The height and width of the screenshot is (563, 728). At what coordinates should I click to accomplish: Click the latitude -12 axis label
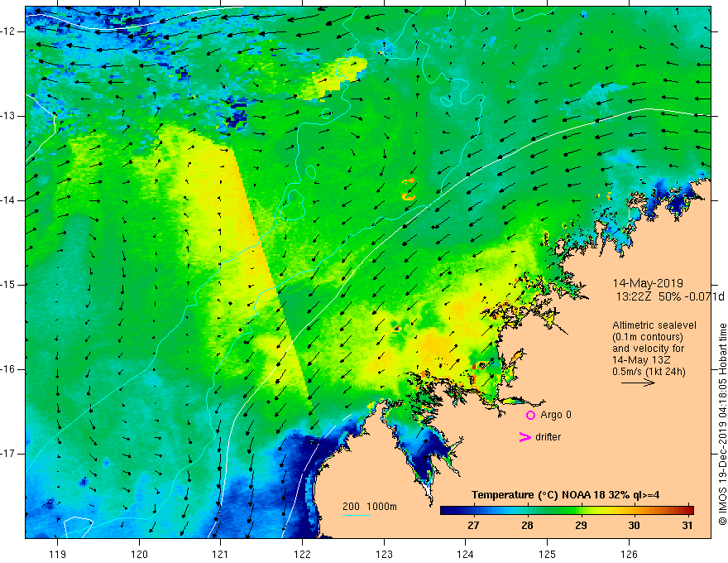(x=9, y=31)
